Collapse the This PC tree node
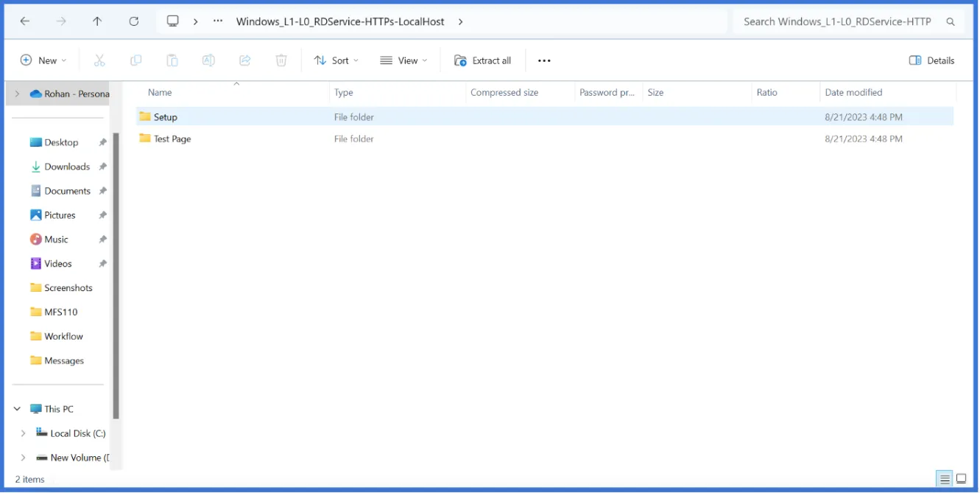This screenshot has width=980, height=493. click(x=17, y=409)
